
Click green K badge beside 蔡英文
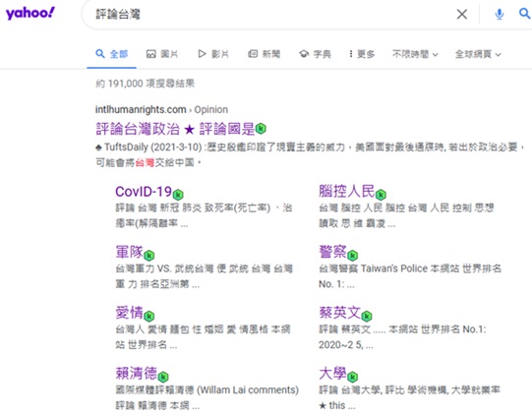point(367,317)
